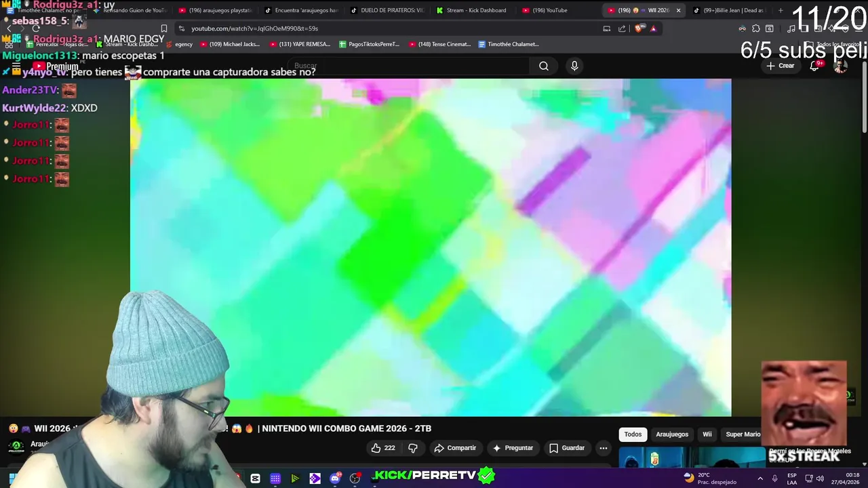This screenshot has width=868, height=488.
Task: Open the YouTube hamburger guide menu
Action: pyautogui.click(x=16, y=66)
